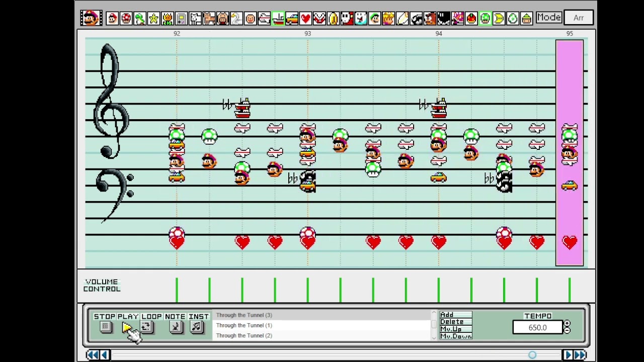644x362 pixels.
Task: Select the Luigi instrument
Action: point(374,19)
